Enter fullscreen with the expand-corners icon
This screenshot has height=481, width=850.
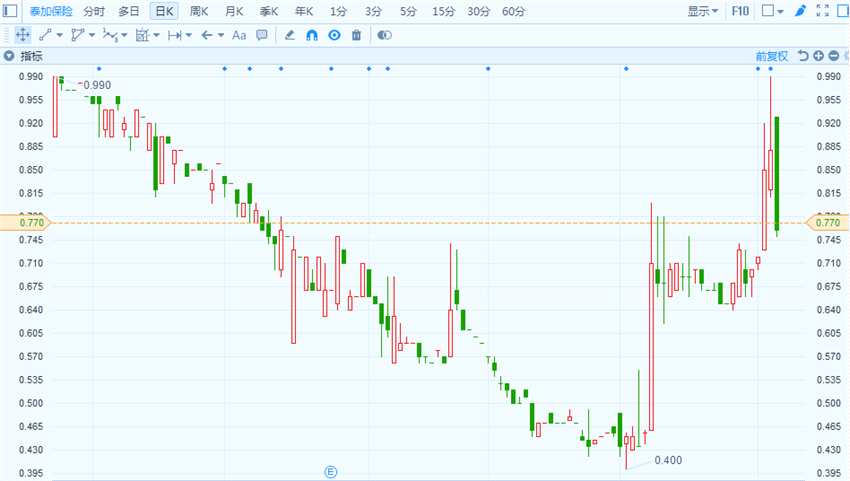822,11
